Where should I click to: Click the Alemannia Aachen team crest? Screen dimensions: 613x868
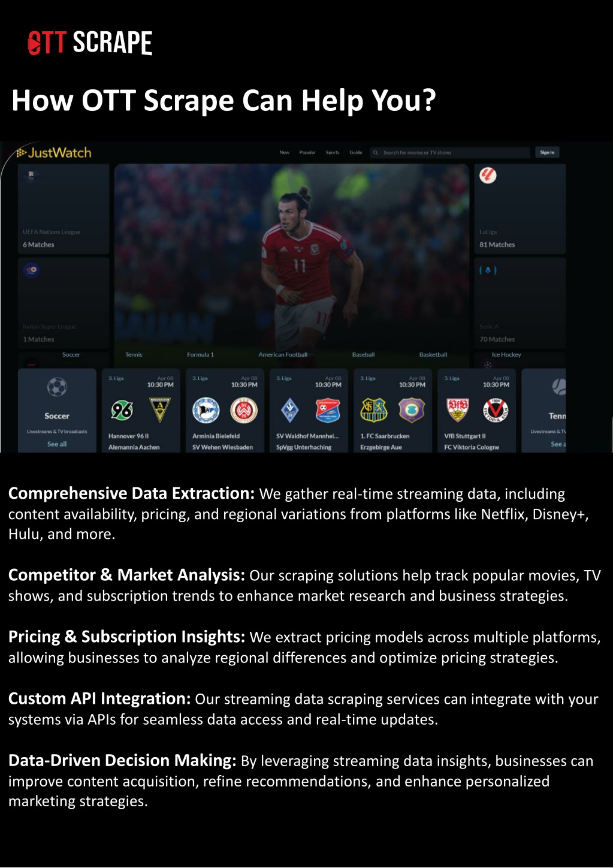click(x=160, y=410)
